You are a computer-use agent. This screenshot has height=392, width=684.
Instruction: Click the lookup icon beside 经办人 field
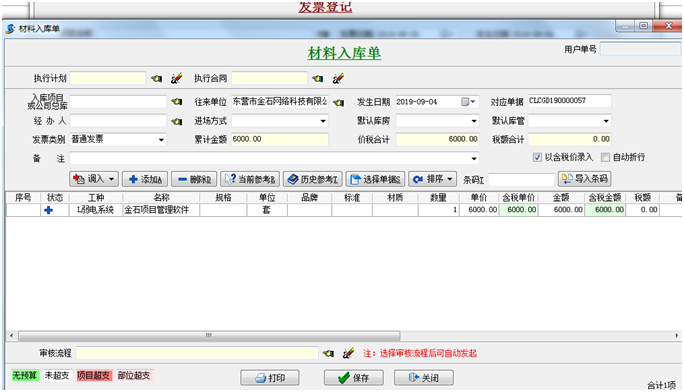(x=177, y=121)
